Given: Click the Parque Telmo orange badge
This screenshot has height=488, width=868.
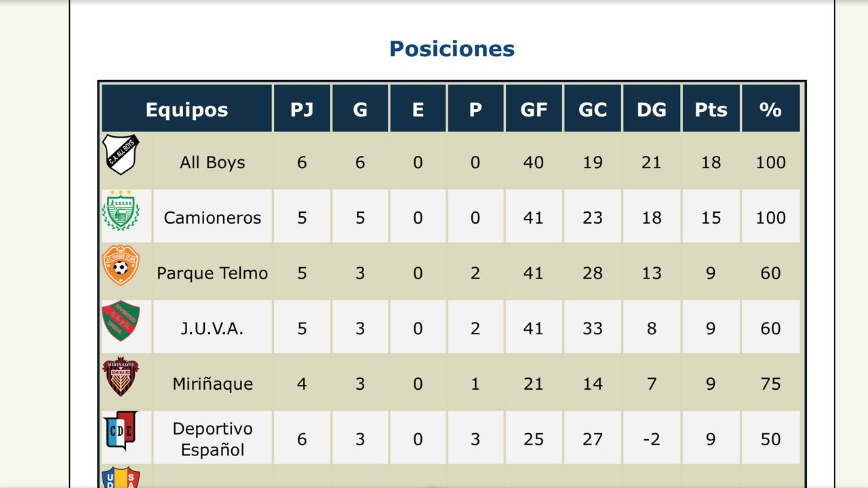Looking at the screenshot, I should pyautogui.click(x=121, y=266).
